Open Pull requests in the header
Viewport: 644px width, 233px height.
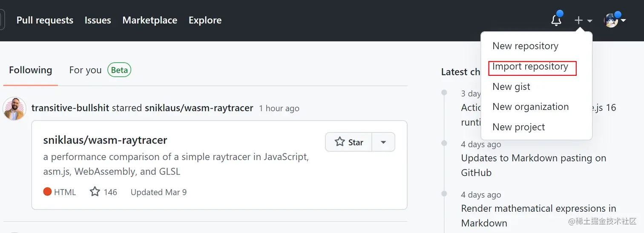[45, 20]
